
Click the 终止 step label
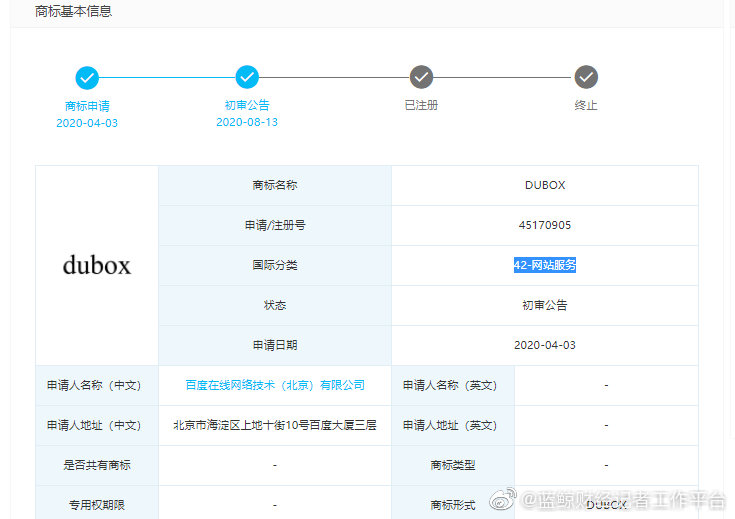[586, 105]
